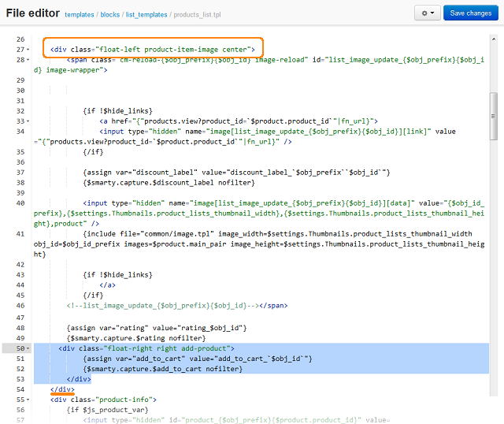
Task: Click the editor scrollbar up arrow
Action: pyautogui.click(x=494, y=39)
